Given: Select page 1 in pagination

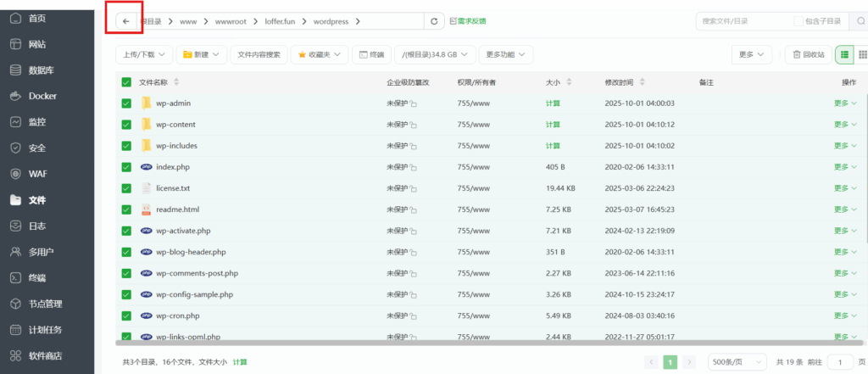Looking at the screenshot, I should (670, 362).
